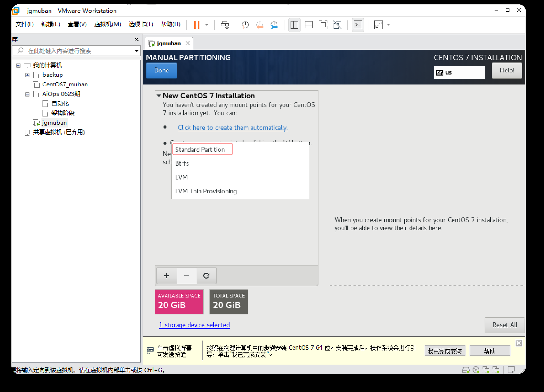The width and height of the screenshot is (544, 392).
Task: Open the snapshot manager
Action: pyautogui.click(x=274, y=25)
